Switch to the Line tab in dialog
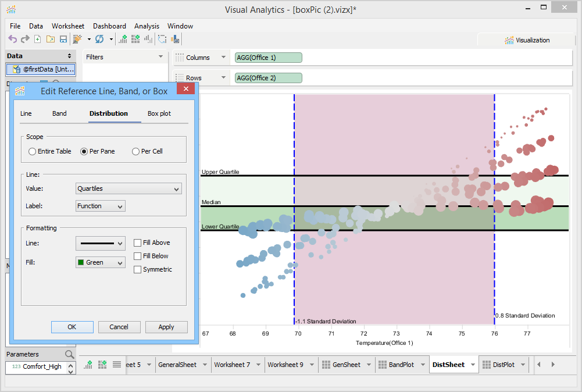Screen dimensions: 582x392 pyautogui.click(x=26, y=113)
